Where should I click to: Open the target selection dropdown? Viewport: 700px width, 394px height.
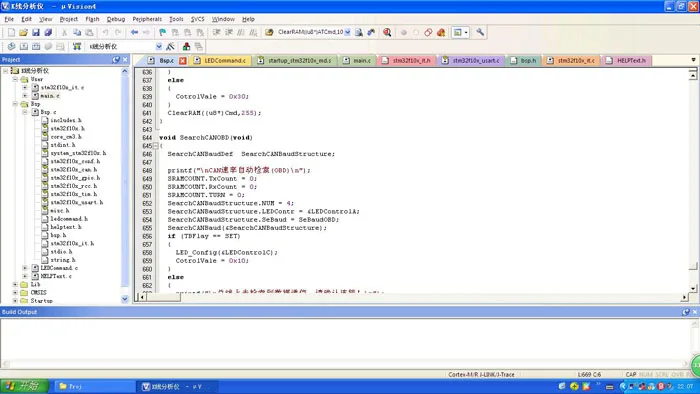(158, 46)
